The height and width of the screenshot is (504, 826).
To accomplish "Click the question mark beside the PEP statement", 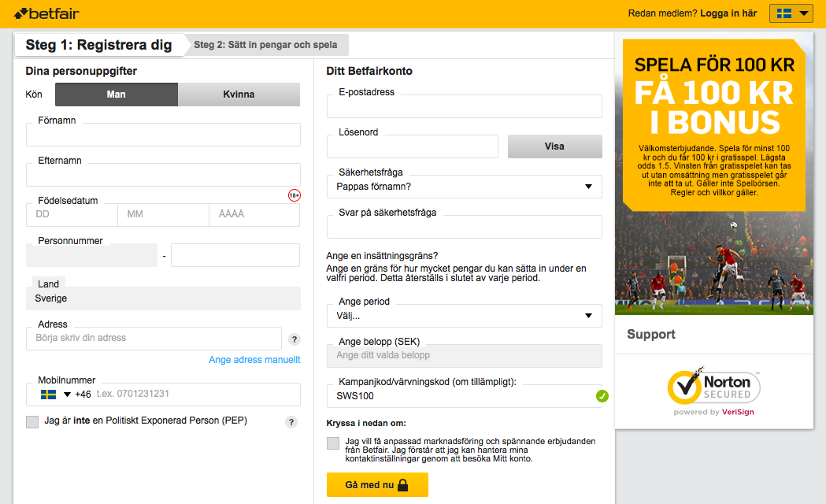I will (x=291, y=422).
